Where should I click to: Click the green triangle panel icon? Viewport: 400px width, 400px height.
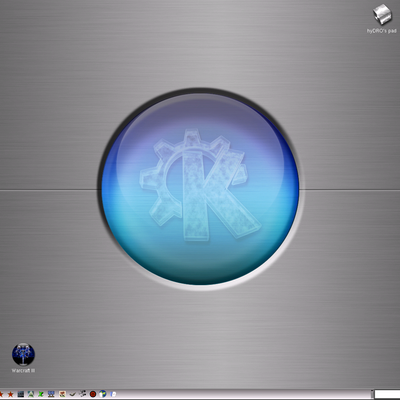coord(31,394)
